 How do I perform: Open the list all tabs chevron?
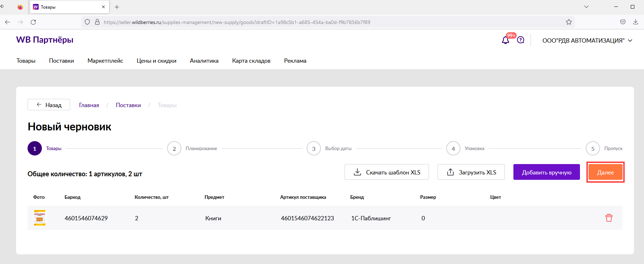click(x=586, y=7)
